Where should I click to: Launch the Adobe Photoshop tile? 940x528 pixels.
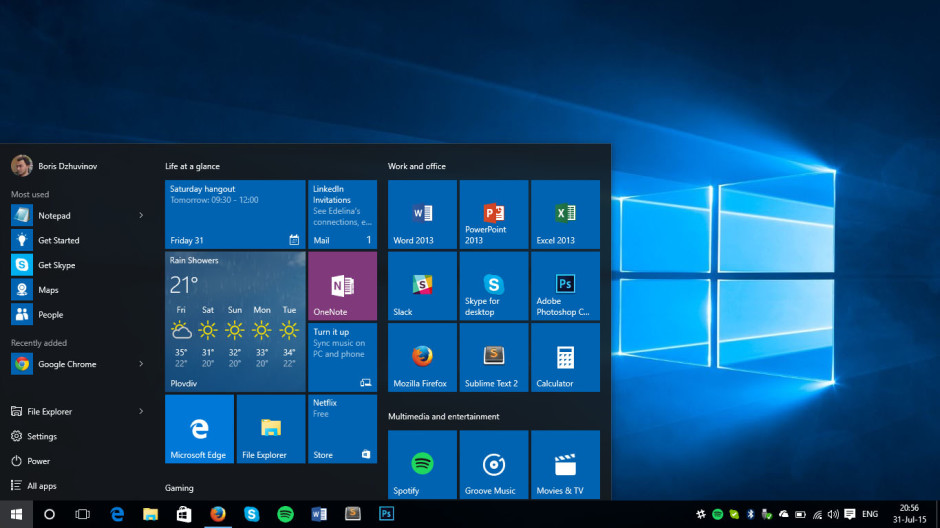[565, 286]
